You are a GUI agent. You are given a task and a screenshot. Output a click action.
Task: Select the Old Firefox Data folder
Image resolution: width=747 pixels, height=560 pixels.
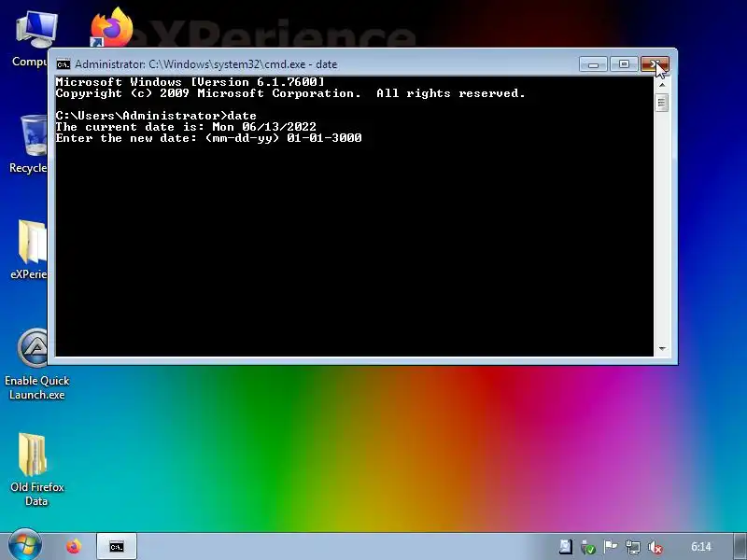pyautogui.click(x=36, y=469)
